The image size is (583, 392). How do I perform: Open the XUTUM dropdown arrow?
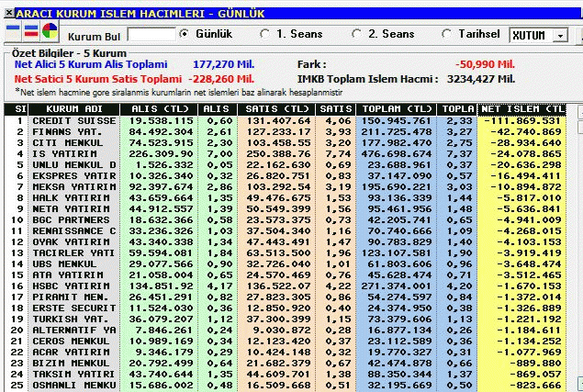(560, 35)
